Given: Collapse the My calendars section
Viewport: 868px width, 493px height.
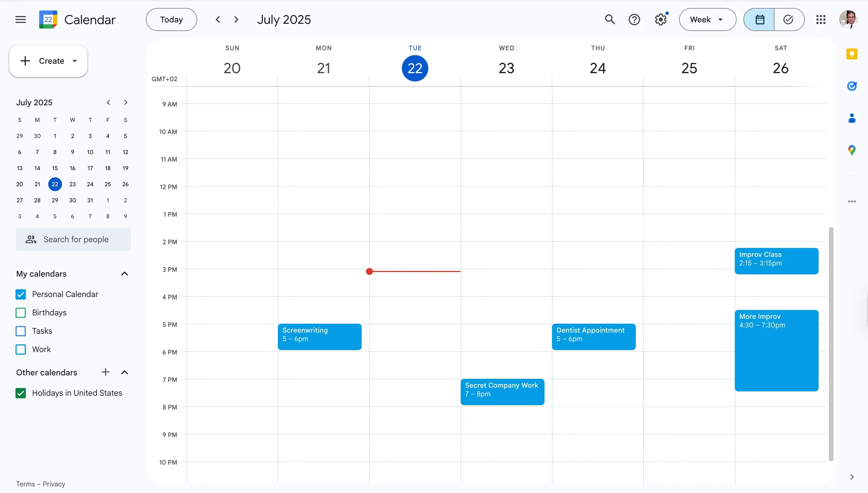Looking at the screenshot, I should 124,273.
